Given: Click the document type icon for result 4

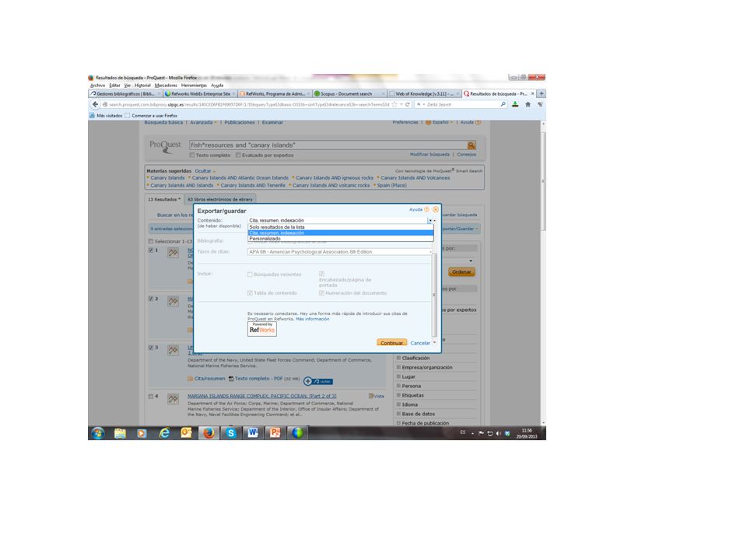Looking at the screenshot, I should point(173,398).
